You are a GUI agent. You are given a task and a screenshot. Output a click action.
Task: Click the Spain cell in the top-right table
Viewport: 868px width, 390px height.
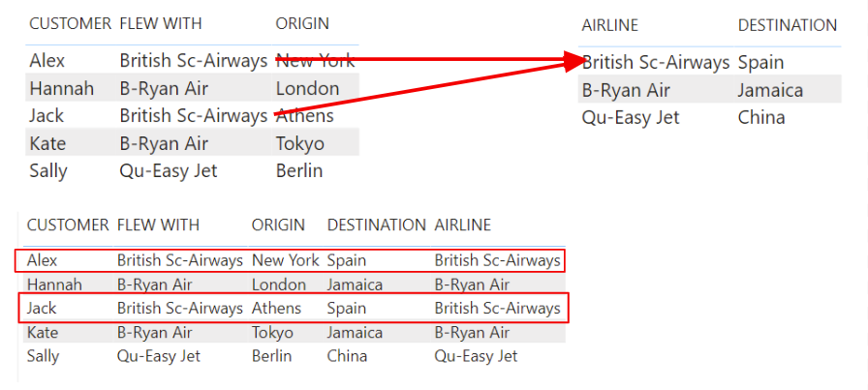(x=760, y=63)
